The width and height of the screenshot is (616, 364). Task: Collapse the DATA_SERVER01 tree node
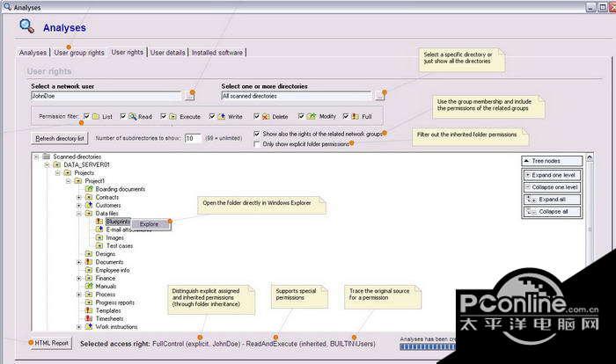[47, 165]
